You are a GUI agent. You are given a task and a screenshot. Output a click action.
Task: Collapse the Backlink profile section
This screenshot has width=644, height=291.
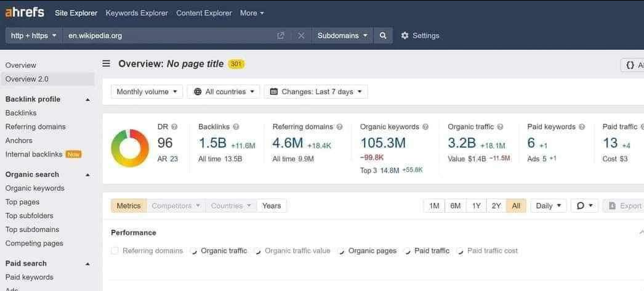[x=87, y=99]
